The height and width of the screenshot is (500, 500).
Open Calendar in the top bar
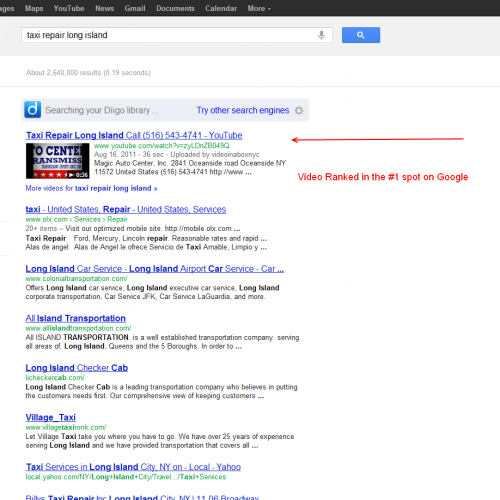click(x=221, y=8)
